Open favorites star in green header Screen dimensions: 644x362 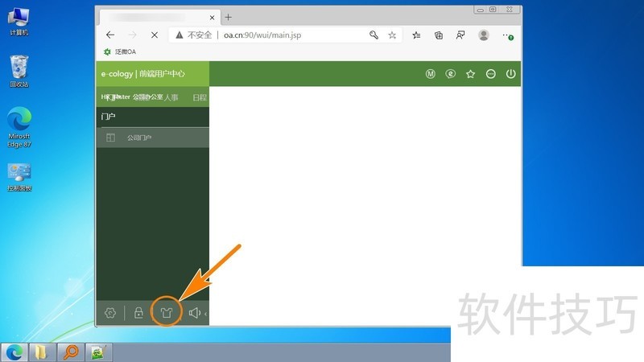tap(470, 74)
